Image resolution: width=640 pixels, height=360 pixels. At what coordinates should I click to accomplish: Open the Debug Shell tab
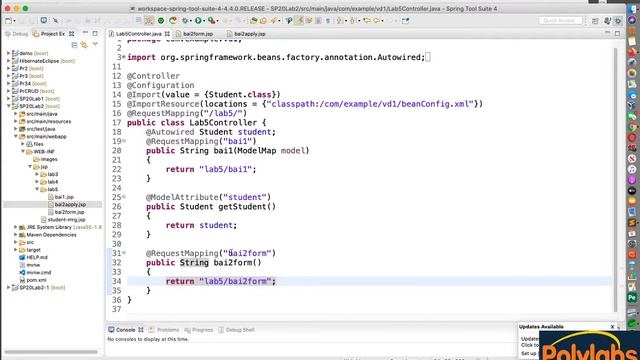[x=236, y=330]
